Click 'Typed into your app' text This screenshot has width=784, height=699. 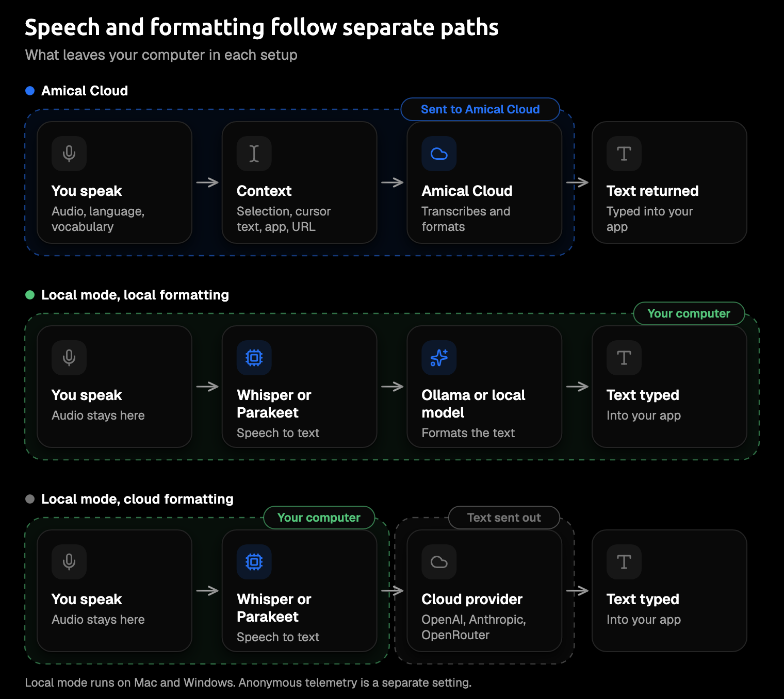point(649,219)
